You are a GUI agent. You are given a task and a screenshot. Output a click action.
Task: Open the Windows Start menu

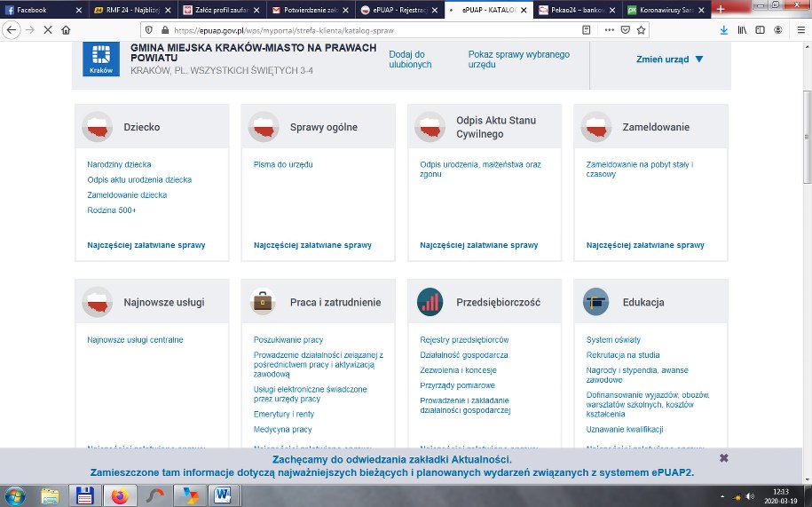coord(15,495)
